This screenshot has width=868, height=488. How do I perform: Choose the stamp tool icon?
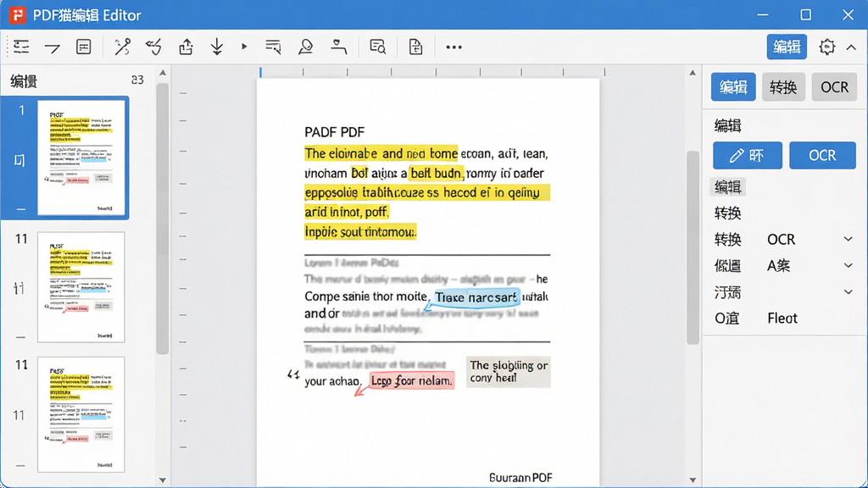pos(305,47)
